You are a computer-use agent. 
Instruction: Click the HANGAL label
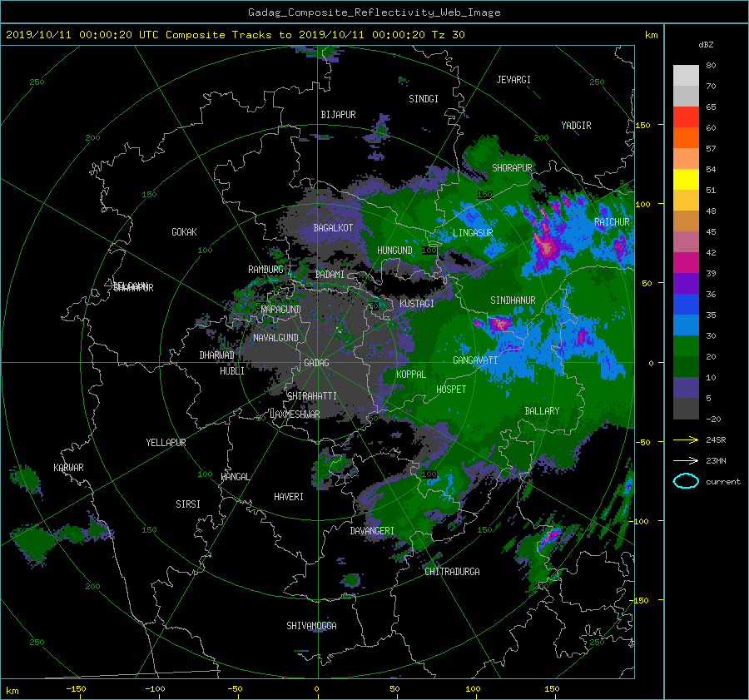click(235, 477)
